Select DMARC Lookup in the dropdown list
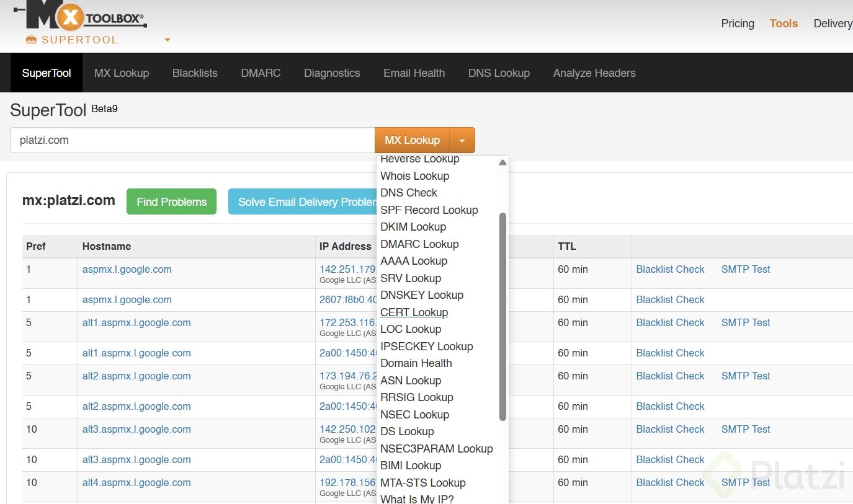The width and height of the screenshot is (853, 504). pos(419,244)
